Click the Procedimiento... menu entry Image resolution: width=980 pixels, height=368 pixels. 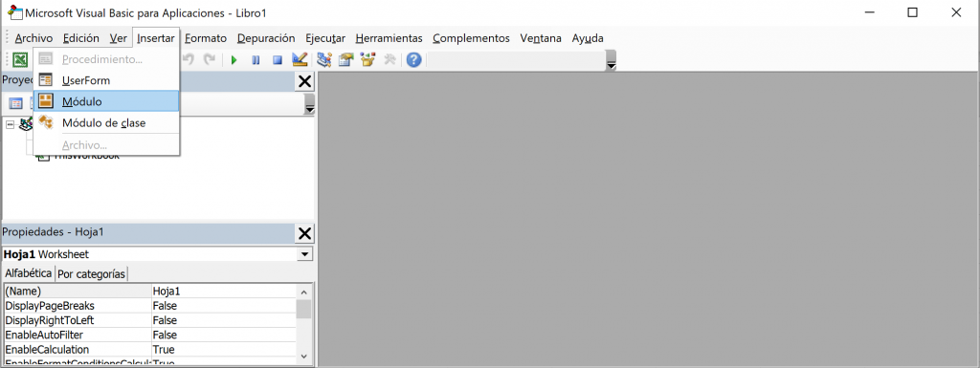coord(106,59)
